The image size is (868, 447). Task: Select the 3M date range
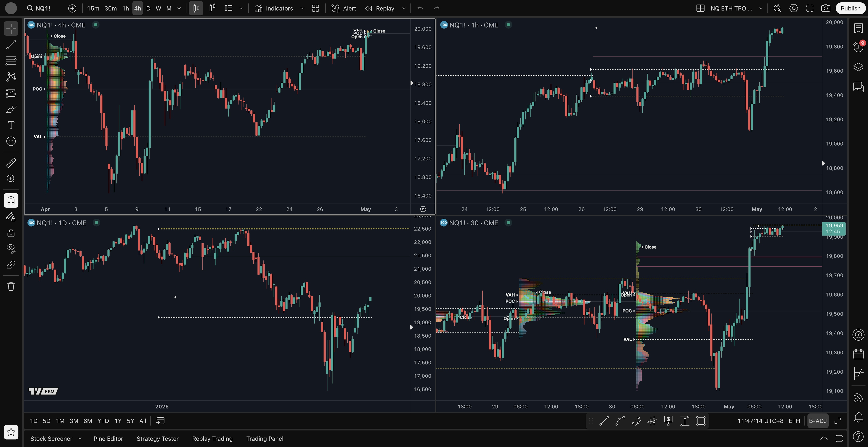pyautogui.click(x=74, y=421)
